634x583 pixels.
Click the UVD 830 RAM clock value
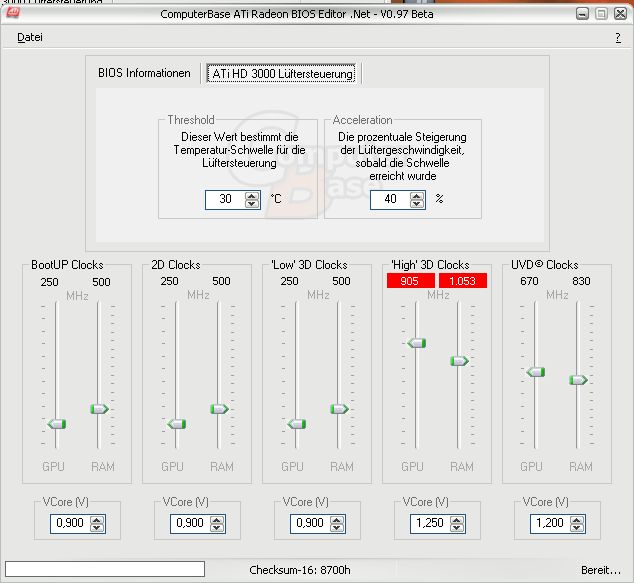pyautogui.click(x=581, y=281)
